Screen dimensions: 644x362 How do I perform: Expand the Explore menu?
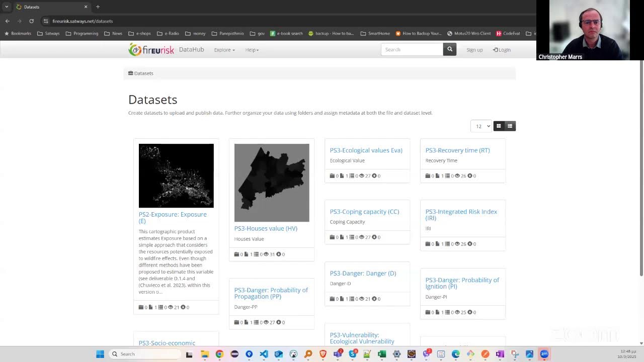[x=224, y=50]
